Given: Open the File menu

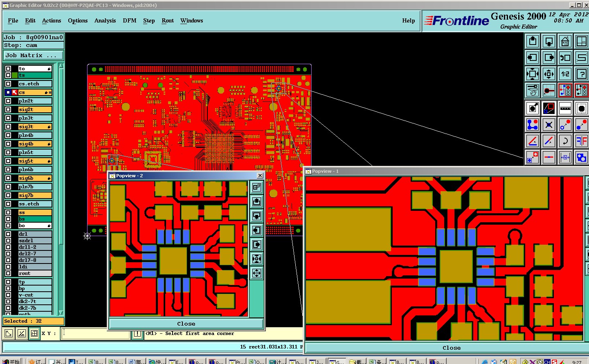Looking at the screenshot, I should (13, 21).
